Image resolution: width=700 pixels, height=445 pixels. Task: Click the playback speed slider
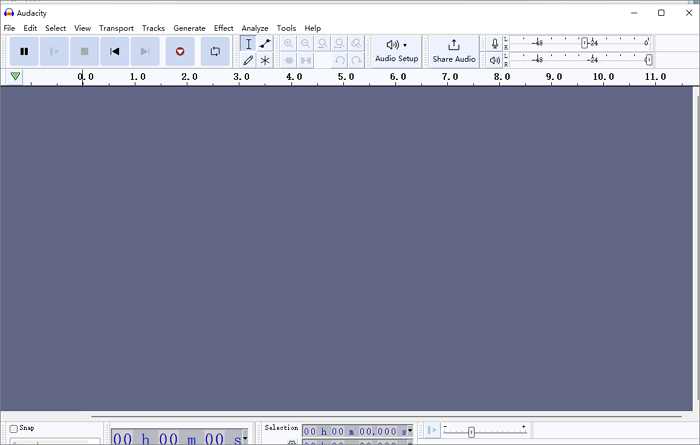(x=472, y=431)
